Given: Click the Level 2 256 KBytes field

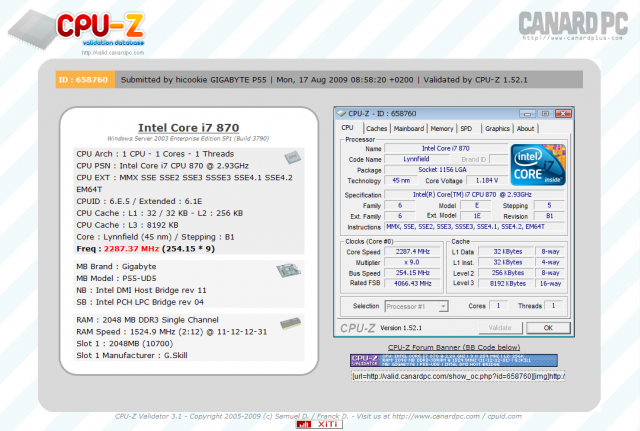Looking at the screenshot, I should [x=507, y=273].
